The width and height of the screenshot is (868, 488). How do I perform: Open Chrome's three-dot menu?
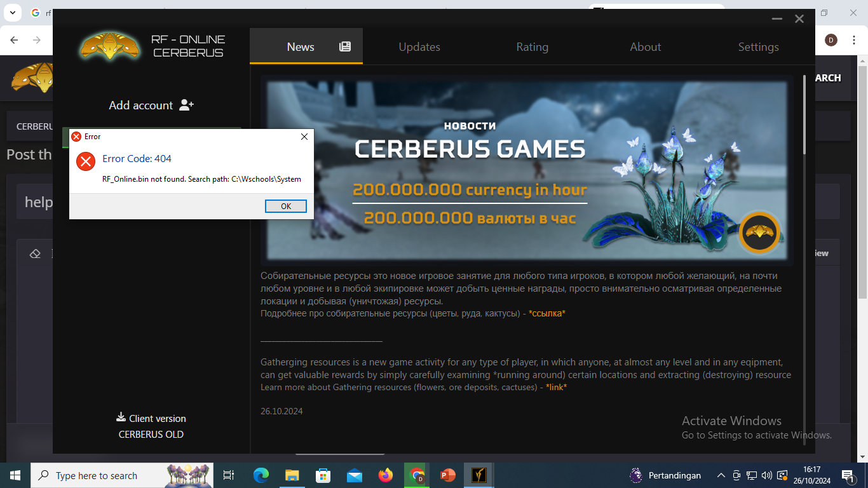tap(853, 40)
